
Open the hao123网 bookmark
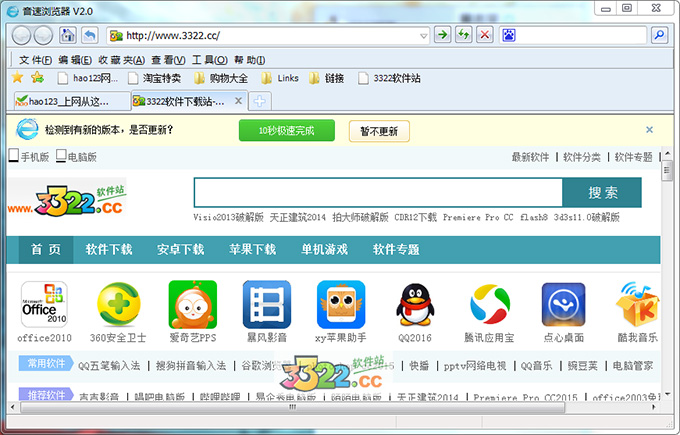pyautogui.click(x=88, y=78)
